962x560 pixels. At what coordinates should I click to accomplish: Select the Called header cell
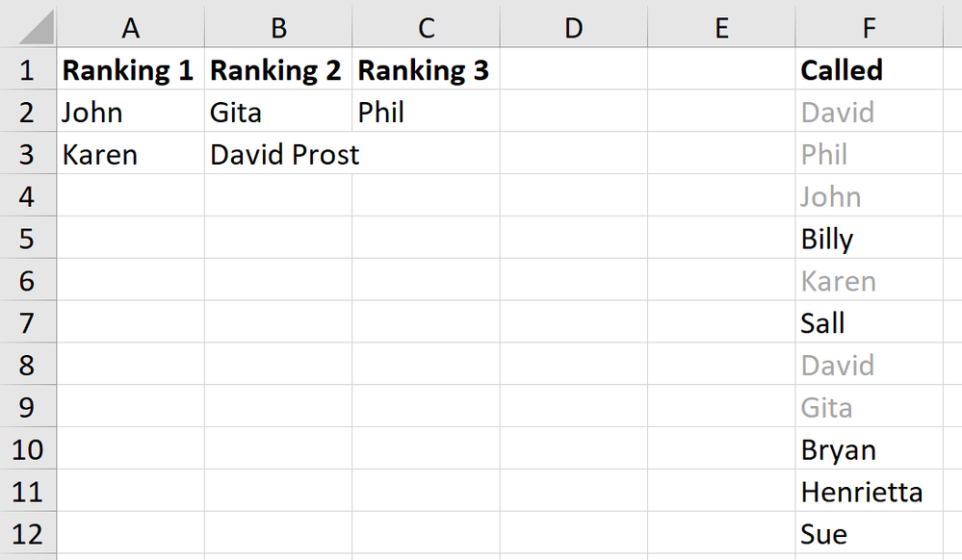(868, 69)
